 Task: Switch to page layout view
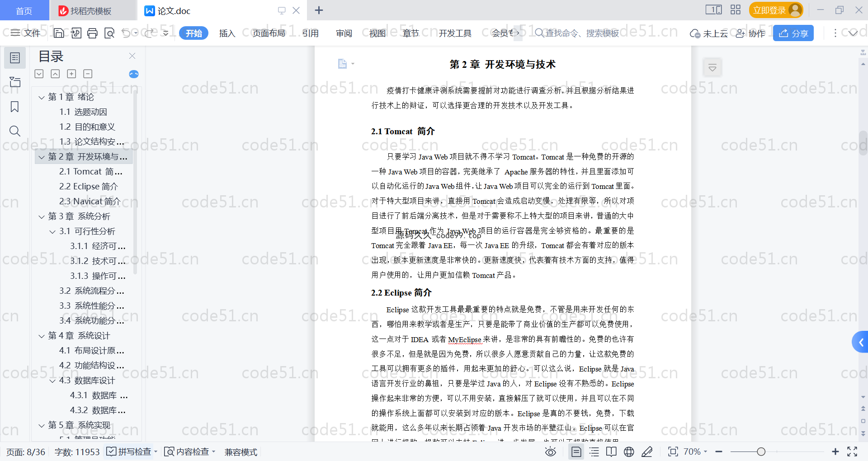coord(576,452)
